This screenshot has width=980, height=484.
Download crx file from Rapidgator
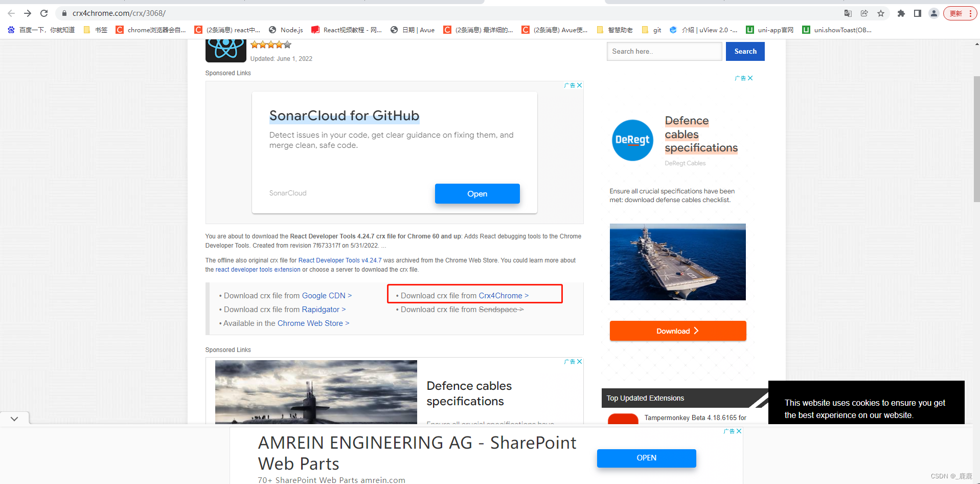tap(324, 310)
